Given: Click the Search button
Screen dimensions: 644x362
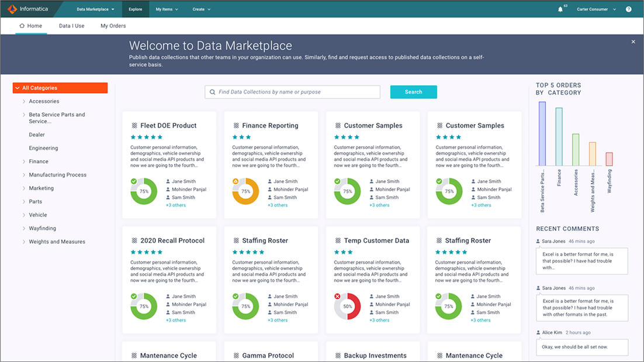Looking at the screenshot, I should [x=413, y=92].
